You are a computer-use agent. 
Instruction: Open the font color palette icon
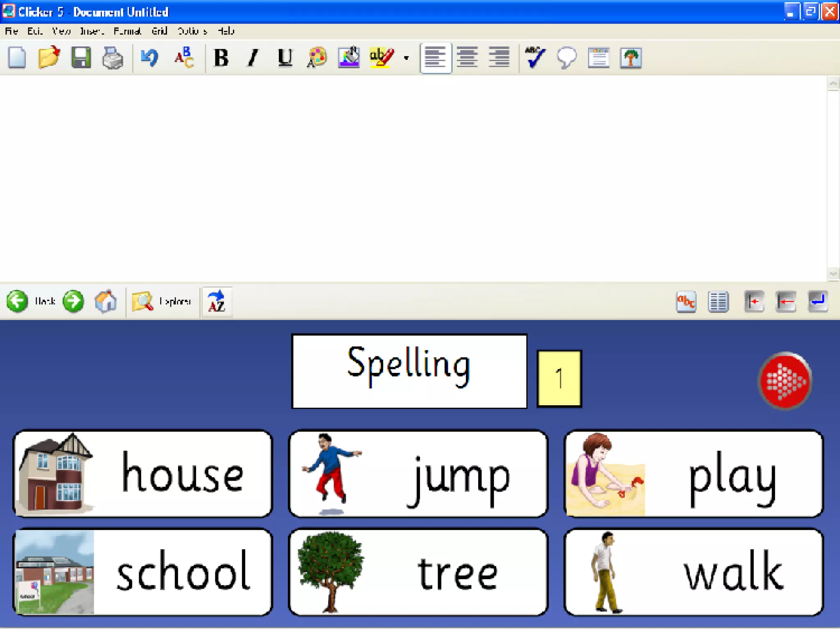[x=317, y=57]
